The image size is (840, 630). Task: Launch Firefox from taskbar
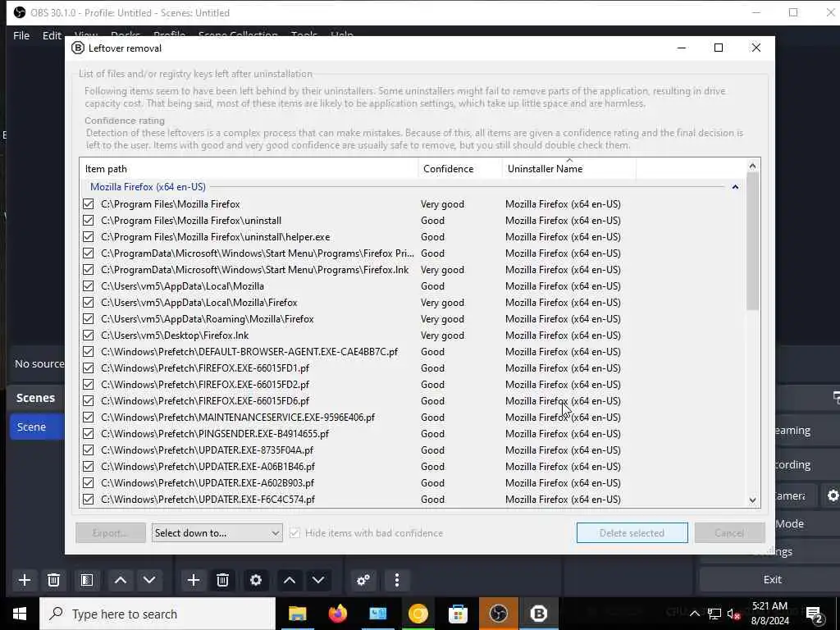tap(337, 614)
